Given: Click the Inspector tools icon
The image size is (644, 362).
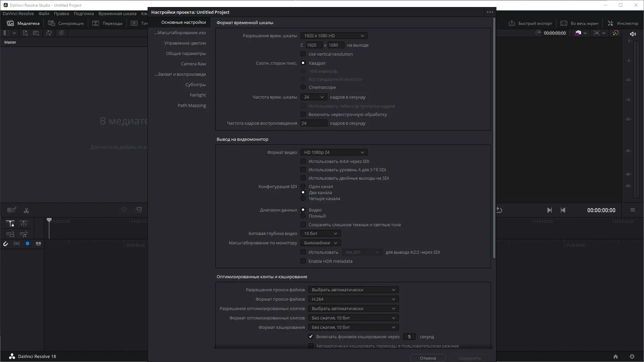Looking at the screenshot, I should 610,23.
